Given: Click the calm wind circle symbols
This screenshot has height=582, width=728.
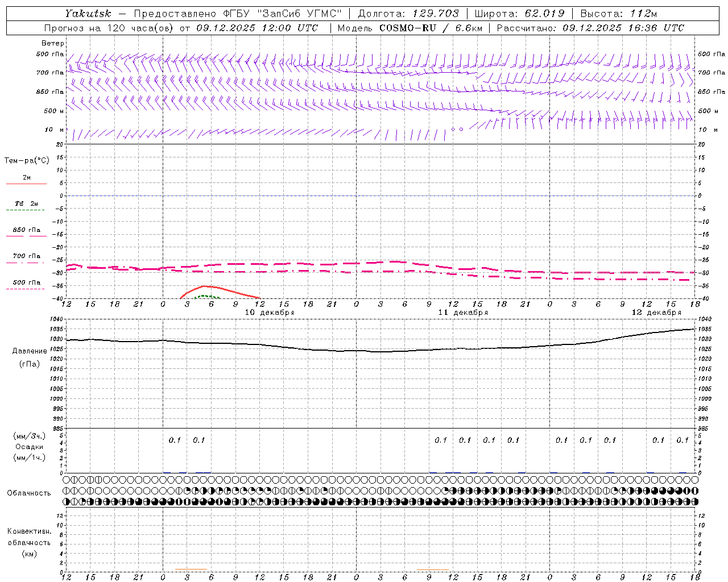Looking at the screenshot, I should pyautogui.click(x=457, y=129).
